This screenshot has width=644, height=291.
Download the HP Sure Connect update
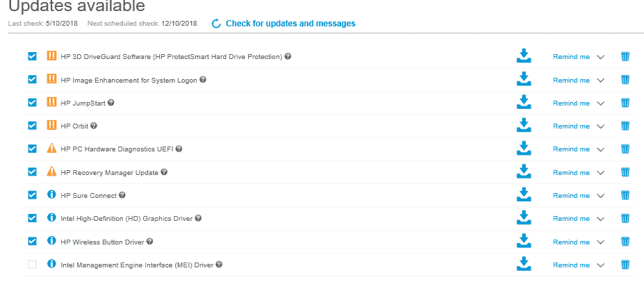tap(523, 195)
